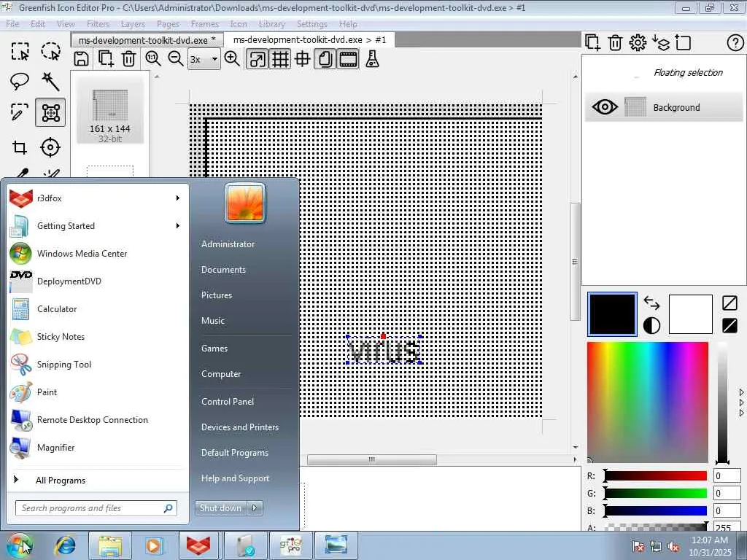Delete the page with the toolbar trash icon
The height and width of the screenshot is (560, 747).
pos(128,59)
